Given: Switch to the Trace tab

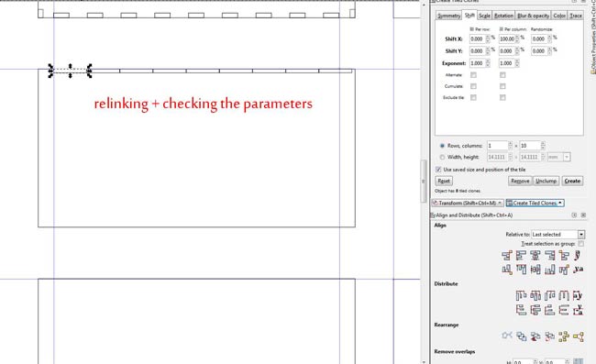Looking at the screenshot, I should pyautogui.click(x=576, y=16).
